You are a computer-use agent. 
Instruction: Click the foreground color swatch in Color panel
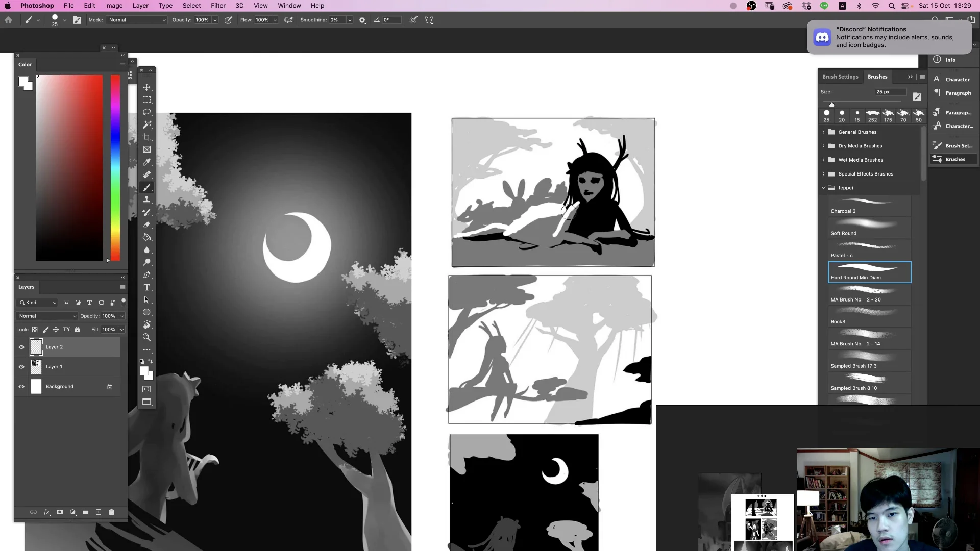click(23, 82)
